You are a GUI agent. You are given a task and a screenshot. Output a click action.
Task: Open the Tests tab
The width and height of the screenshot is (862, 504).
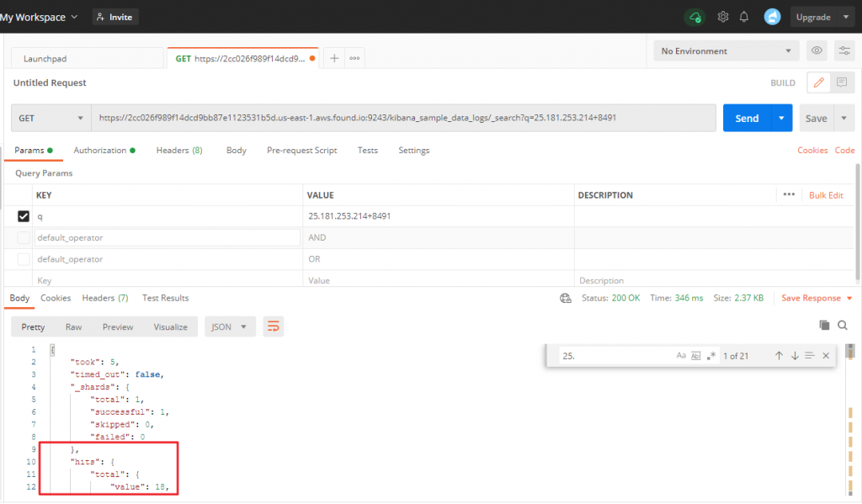tap(368, 150)
